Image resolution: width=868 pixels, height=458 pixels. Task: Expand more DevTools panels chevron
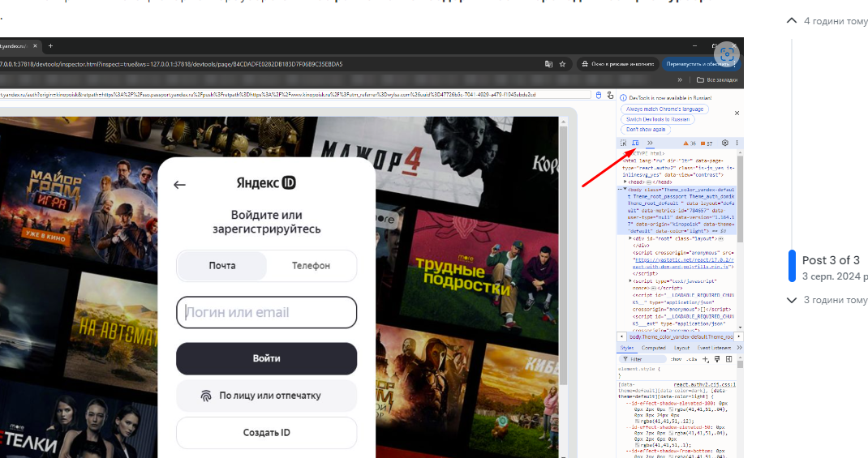point(650,143)
